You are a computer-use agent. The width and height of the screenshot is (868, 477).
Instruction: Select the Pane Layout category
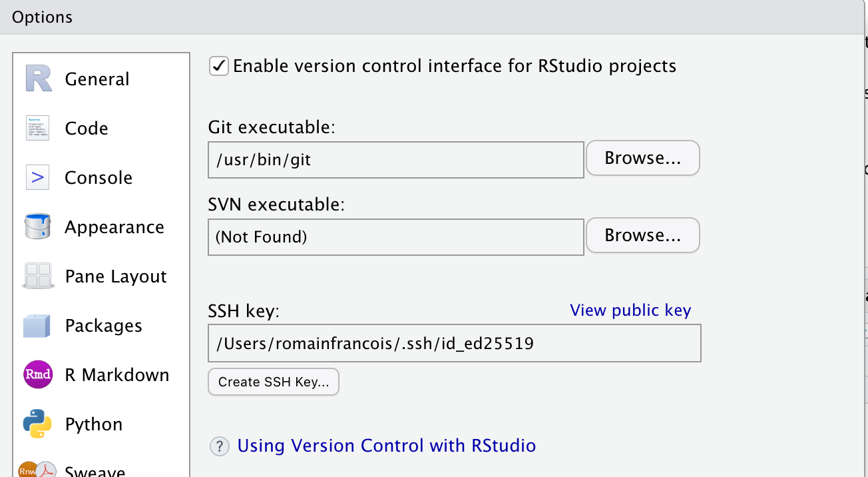pyautogui.click(x=115, y=276)
